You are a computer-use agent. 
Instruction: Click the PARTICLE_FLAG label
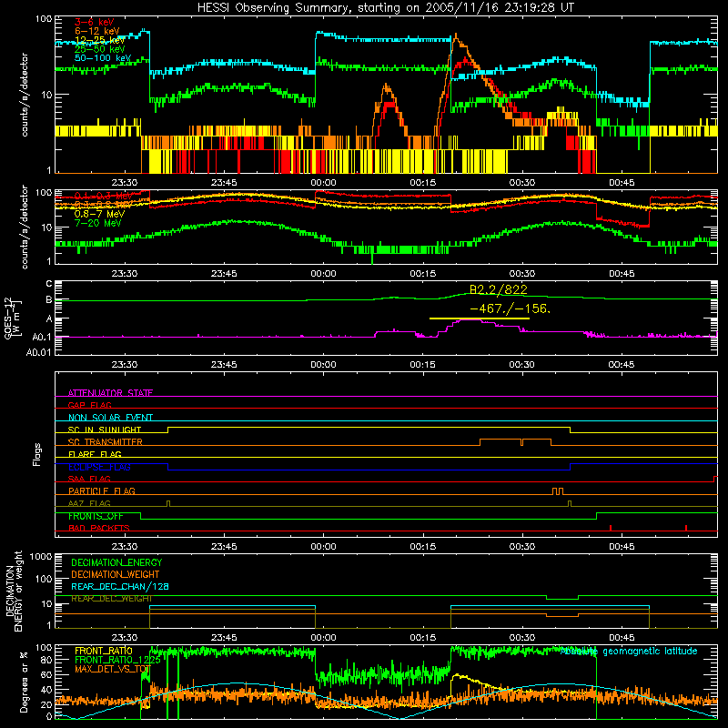click(102, 490)
